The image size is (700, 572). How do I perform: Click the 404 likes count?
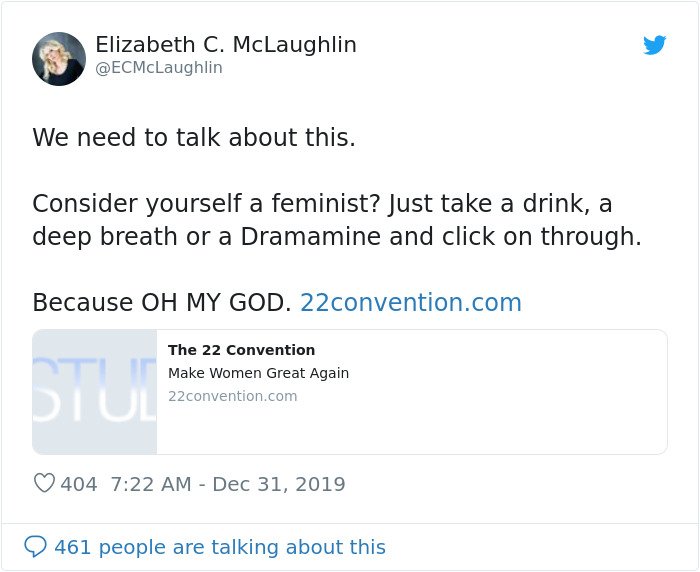tap(79, 484)
